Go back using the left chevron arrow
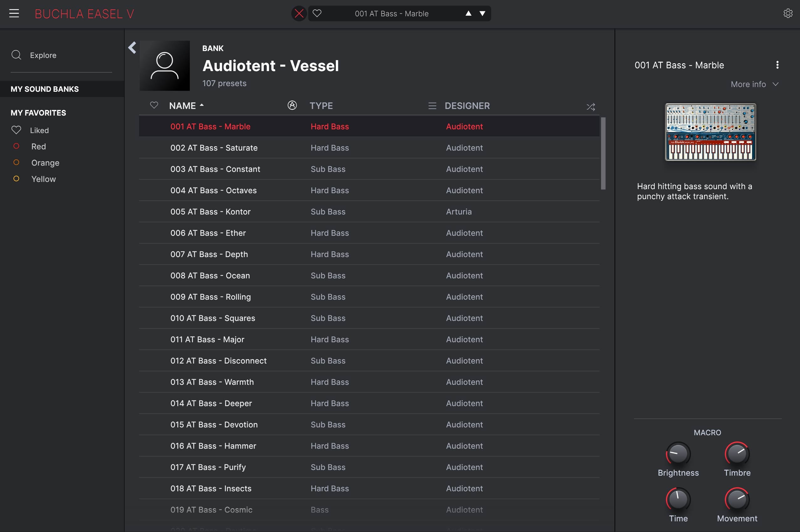This screenshot has width=800, height=532. pos(132,48)
